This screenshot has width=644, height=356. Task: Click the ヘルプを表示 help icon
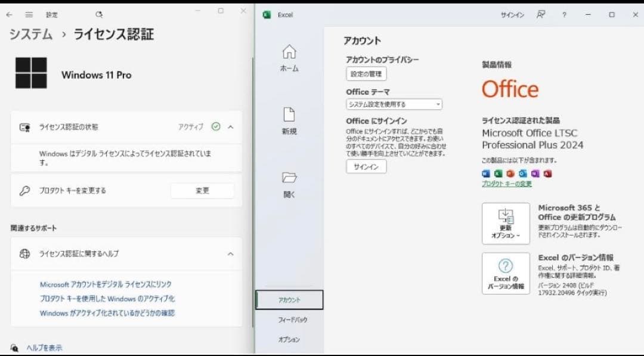(14, 348)
